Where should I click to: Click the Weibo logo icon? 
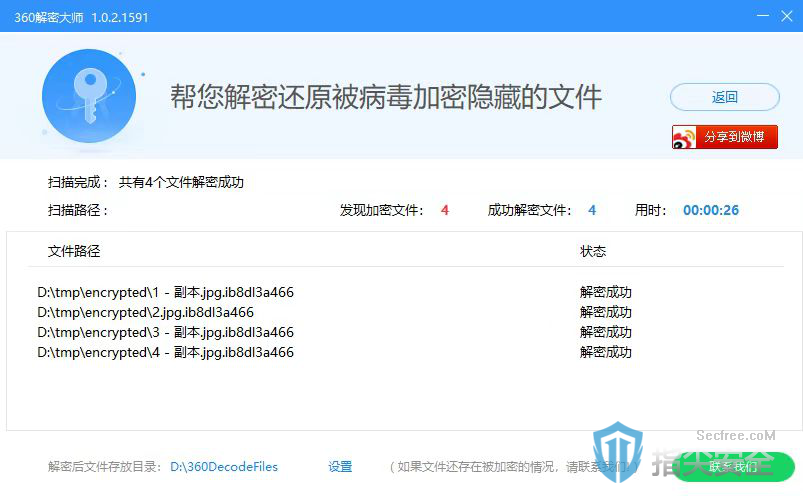tap(684, 137)
